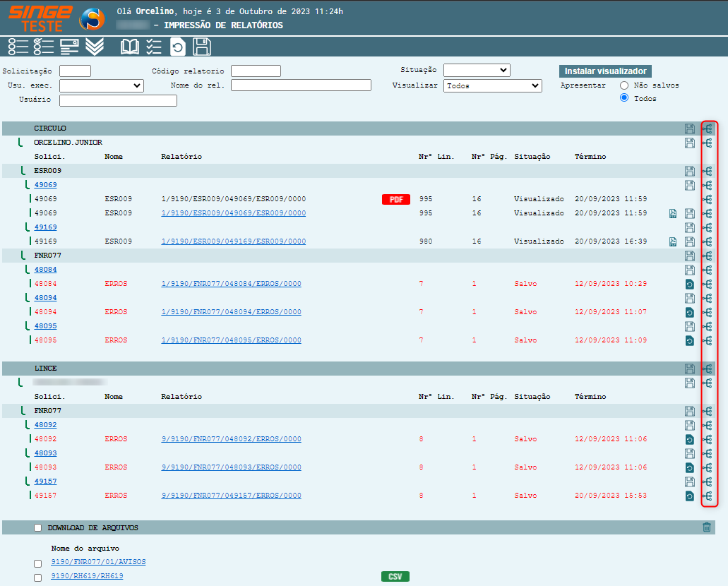The image size is (728, 586).
Task: Click save icon in ORCELINO.JUNIOR row
Action: [x=689, y=143]
